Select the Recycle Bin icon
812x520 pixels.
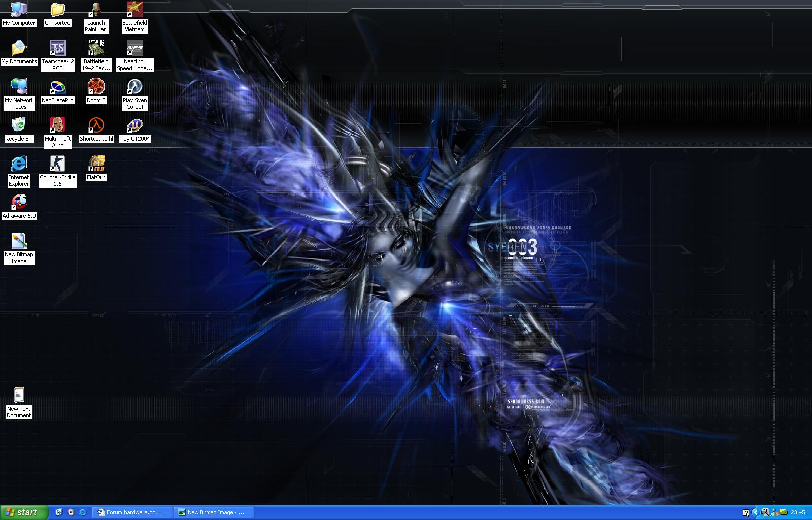(19, 129)
